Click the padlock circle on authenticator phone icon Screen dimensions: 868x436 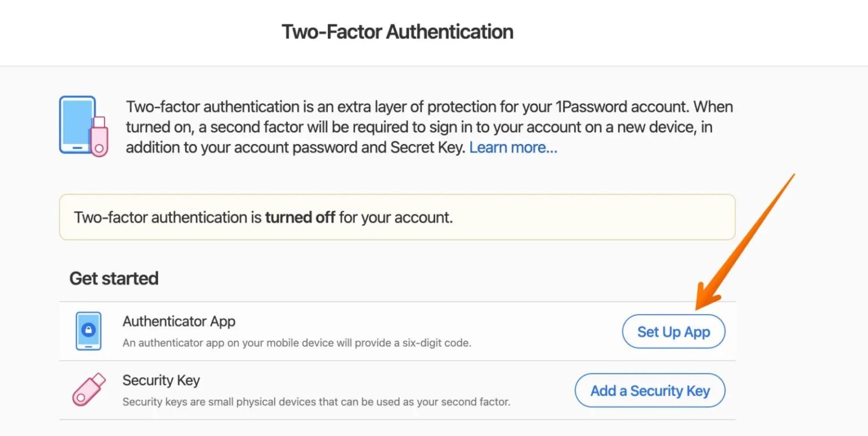pos(89,329)
